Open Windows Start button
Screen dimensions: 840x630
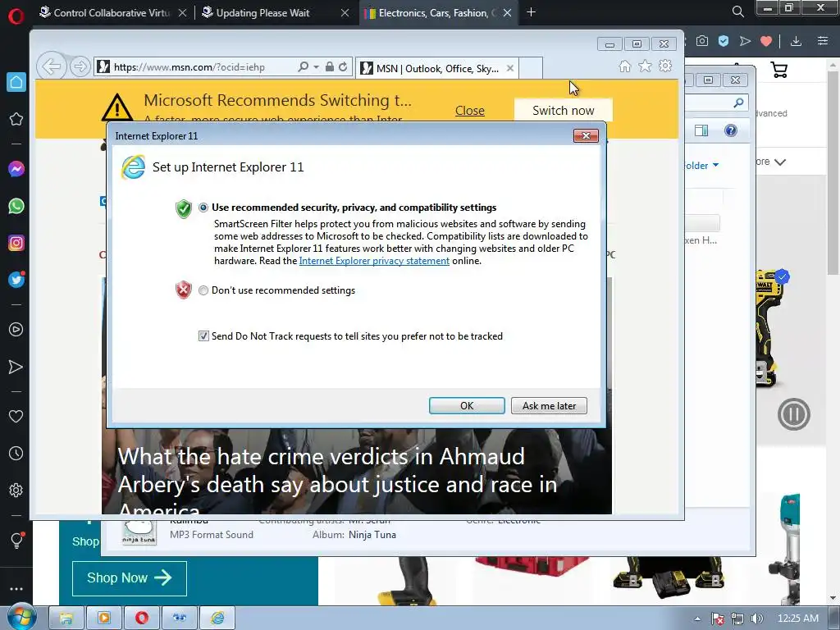coord(21,617)
